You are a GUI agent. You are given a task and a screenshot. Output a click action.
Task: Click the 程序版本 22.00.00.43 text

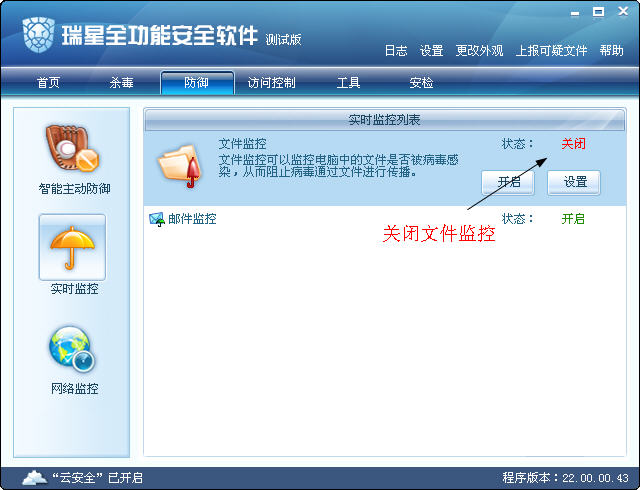(x=566, y=478)
